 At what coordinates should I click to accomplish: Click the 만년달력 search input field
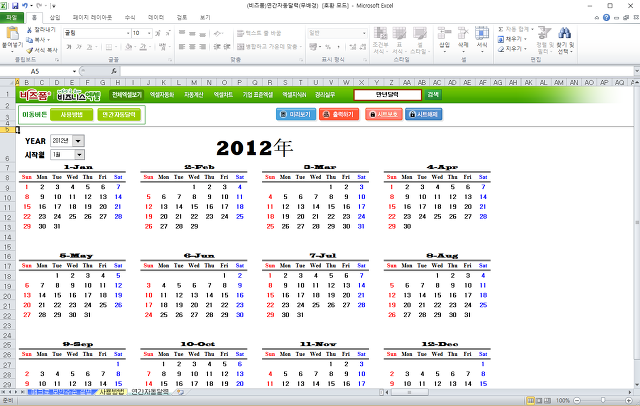coord(387,95)
